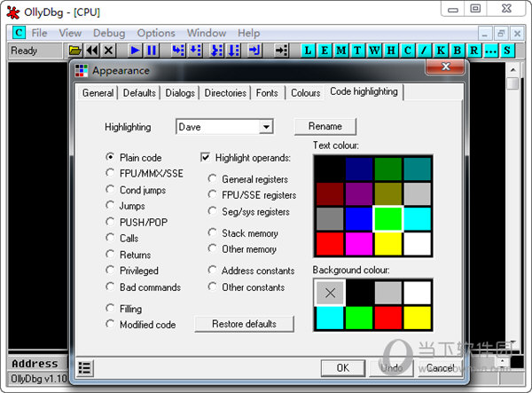
Task: Pick the red text colour swatch
Action: tap(330, 244)
